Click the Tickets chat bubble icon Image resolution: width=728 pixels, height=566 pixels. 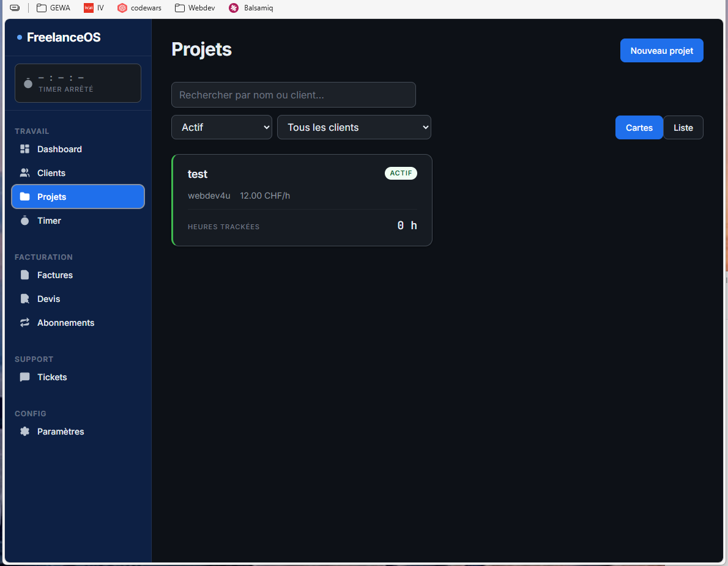25,377
